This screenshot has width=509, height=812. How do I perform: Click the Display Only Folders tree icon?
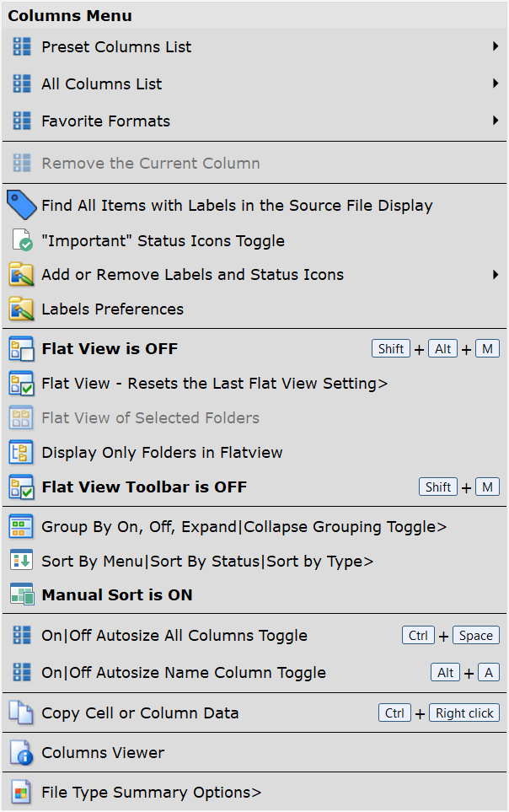pyautogui.click(x=21, y=453)
